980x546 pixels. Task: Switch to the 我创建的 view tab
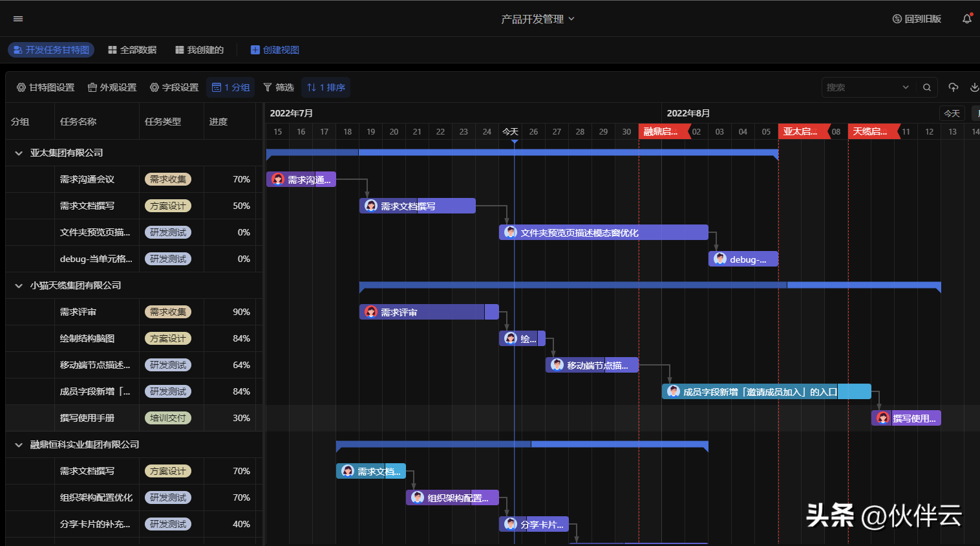(200, 50)
